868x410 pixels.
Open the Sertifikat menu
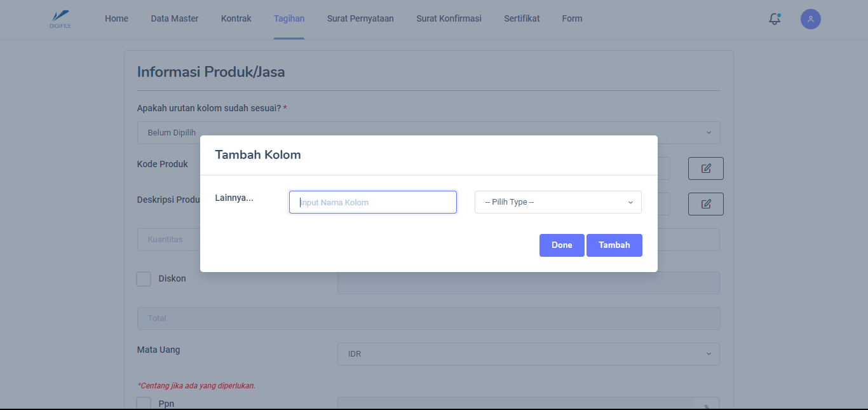(x=522, y=19)
